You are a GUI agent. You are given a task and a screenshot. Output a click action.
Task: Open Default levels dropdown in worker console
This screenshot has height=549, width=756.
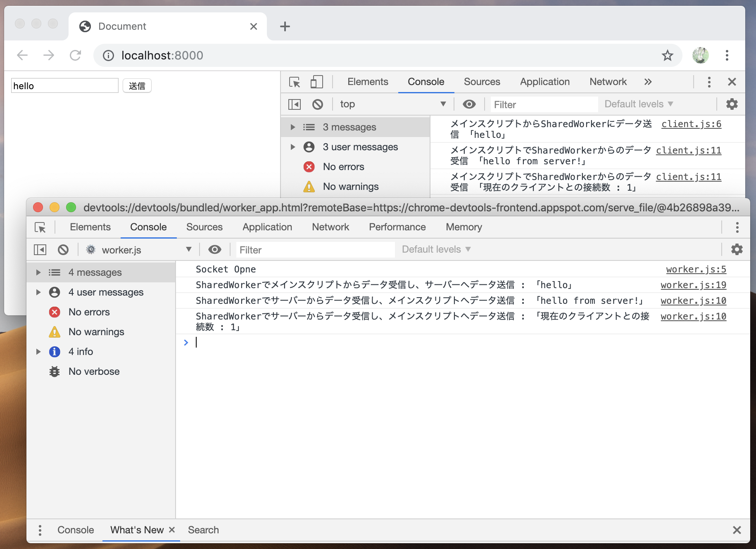[x=436, y=249]
